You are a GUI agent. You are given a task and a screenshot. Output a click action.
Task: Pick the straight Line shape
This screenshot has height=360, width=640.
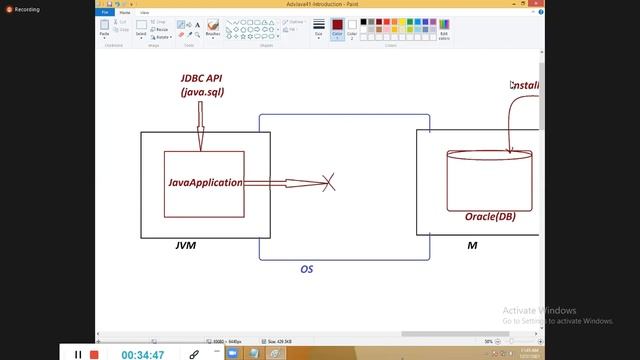[x=229, y=22]
